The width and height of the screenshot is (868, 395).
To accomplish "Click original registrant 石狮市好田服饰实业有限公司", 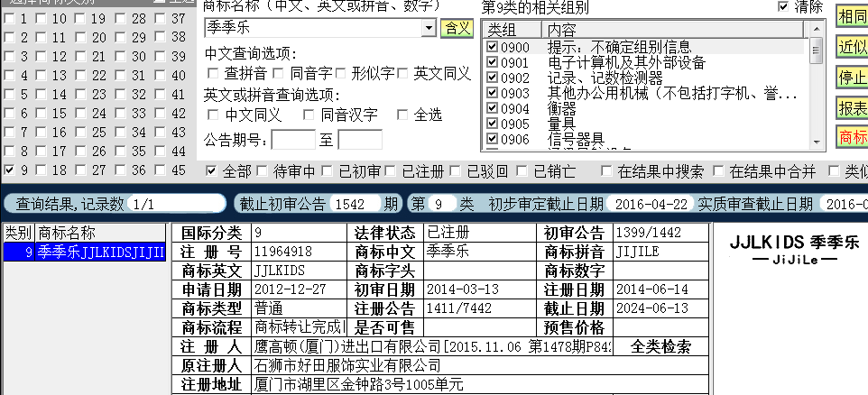I will pyautogui.click(x=347, y=365).
